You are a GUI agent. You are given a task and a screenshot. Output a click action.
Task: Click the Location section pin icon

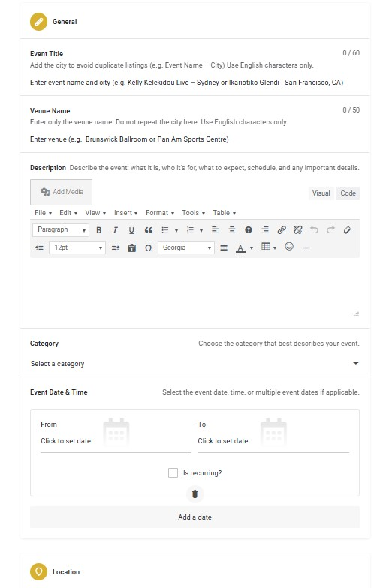(x=39, y=571)
